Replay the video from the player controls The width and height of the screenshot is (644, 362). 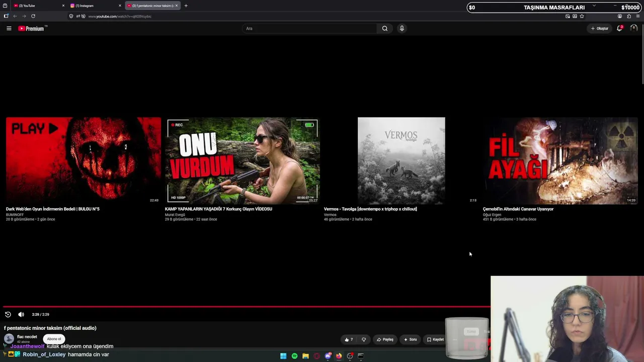click(x=8, y=314)
